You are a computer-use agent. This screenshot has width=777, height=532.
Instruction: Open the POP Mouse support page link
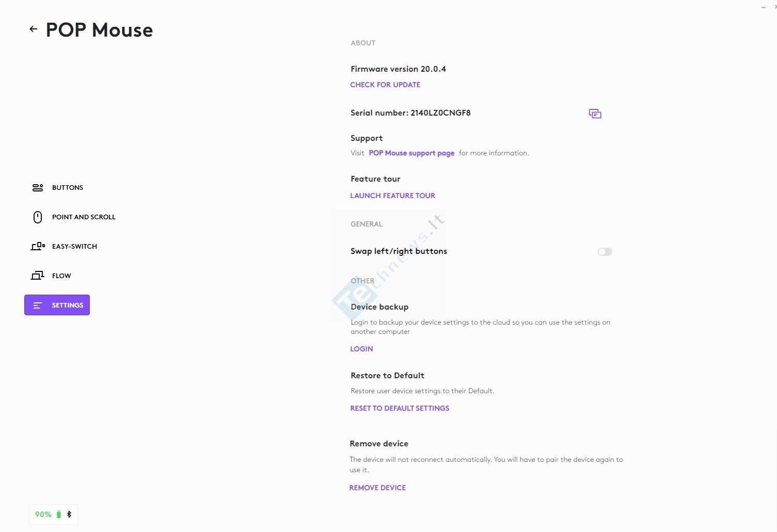411,153
